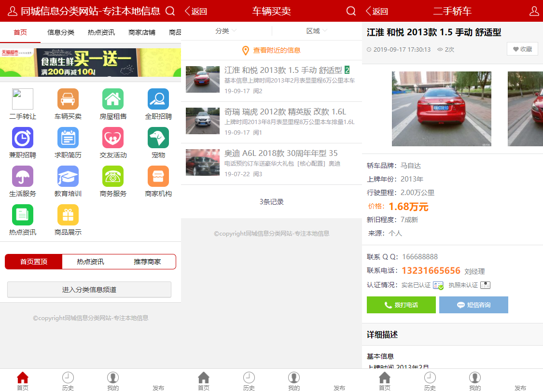Click the price text 1.68万元
This screenshot has width=543, height=392.
tap(409, 207)
